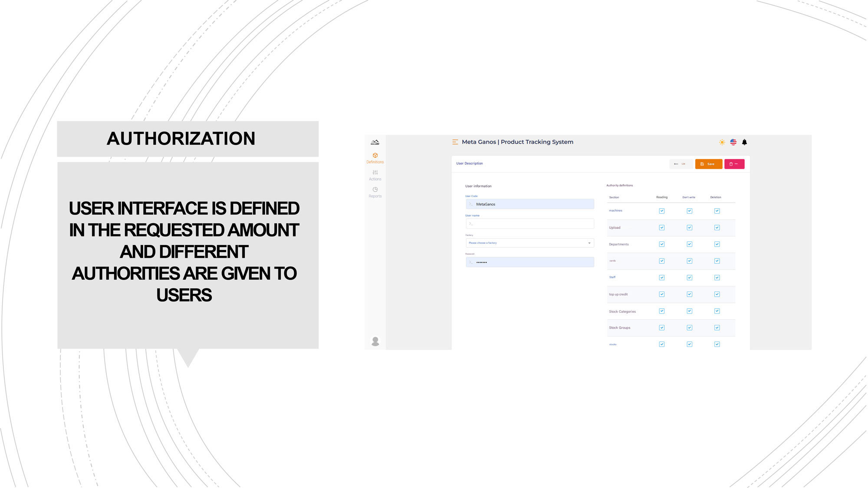Image resolution: width=868 pixels, height=488 pixels.
Task: Click the Don't write column header
Action: click(689, 197)
